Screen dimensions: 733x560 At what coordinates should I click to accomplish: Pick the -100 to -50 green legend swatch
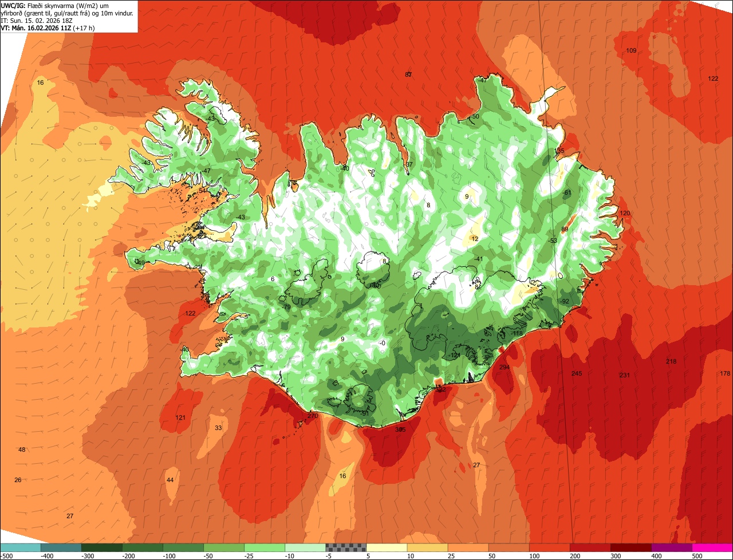tap(183, 547)
